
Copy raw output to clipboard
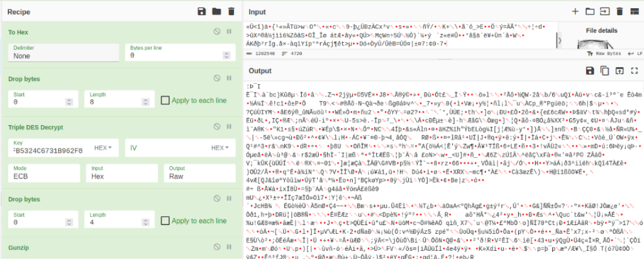604,70
